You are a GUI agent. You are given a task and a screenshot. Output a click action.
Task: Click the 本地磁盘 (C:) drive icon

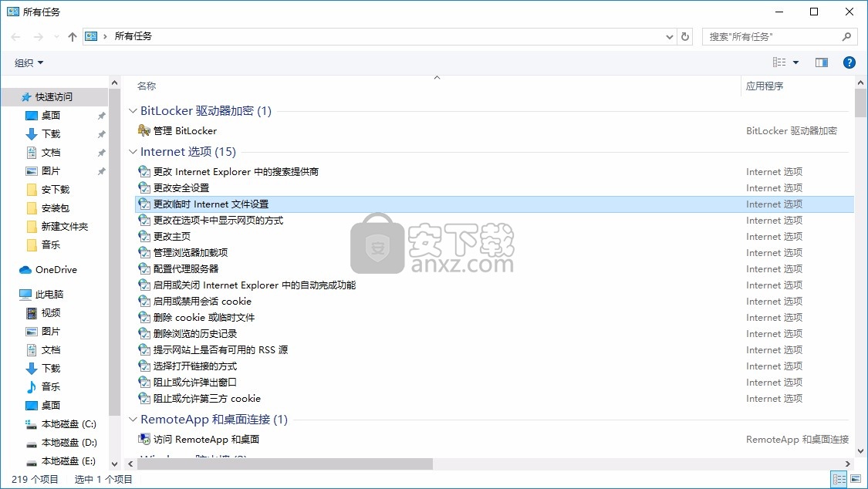32,424
